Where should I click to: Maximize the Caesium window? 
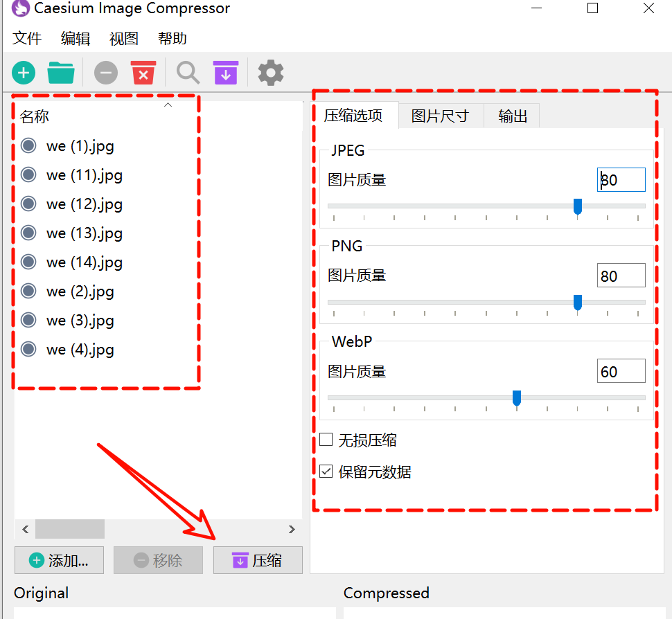(592, 8)
